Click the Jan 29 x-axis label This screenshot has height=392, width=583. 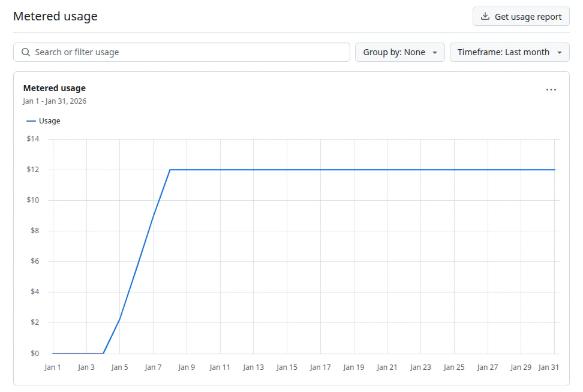[521, 367]
